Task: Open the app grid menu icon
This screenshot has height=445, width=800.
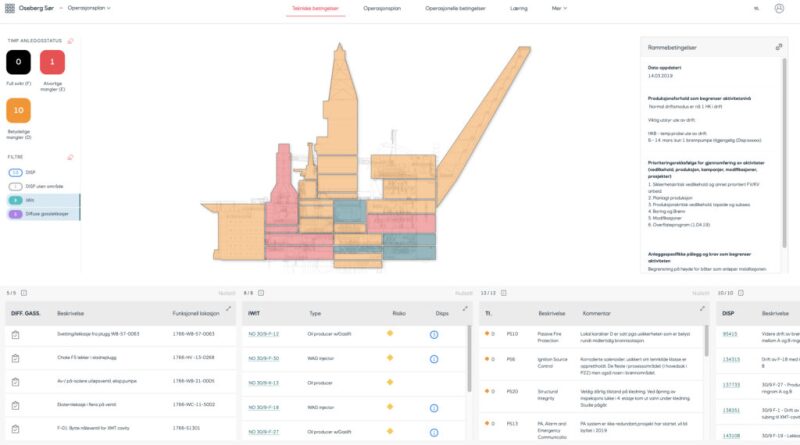Action: click(x=10, y=8)
